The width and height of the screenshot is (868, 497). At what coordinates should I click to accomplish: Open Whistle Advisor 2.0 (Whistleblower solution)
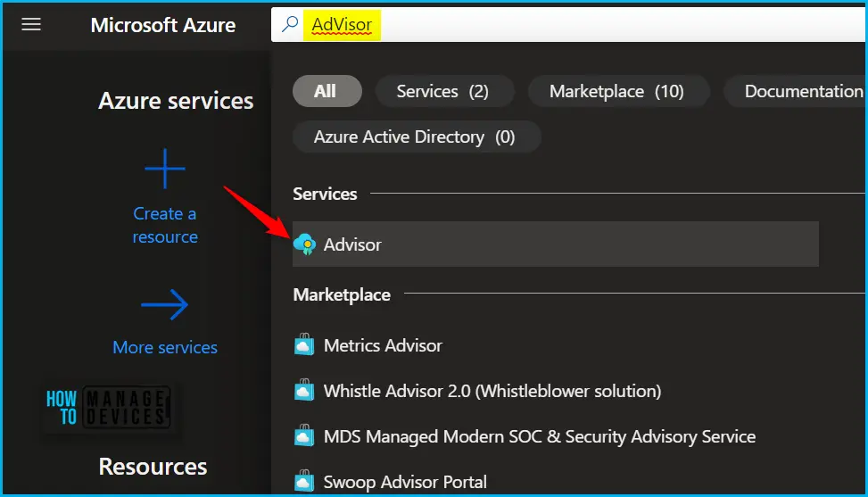pos(492,391)
